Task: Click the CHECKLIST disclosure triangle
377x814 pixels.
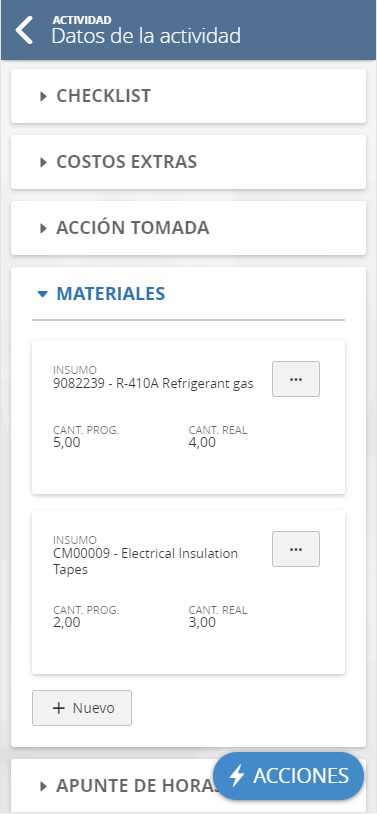Action: click(44, 96)
